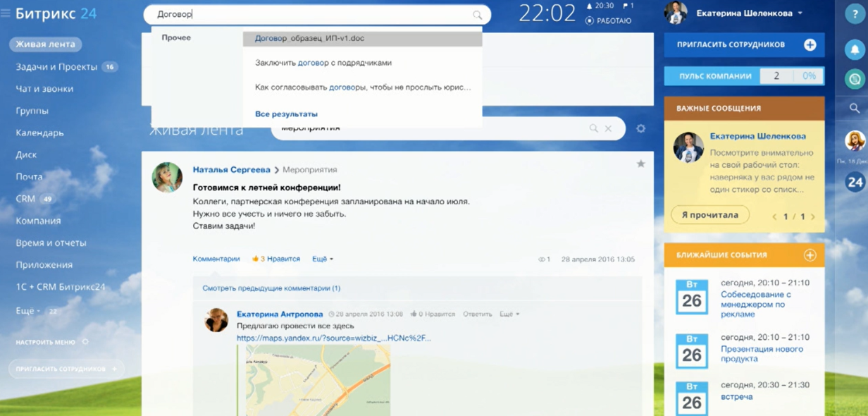Open Группы in left menu

[32, 111]
